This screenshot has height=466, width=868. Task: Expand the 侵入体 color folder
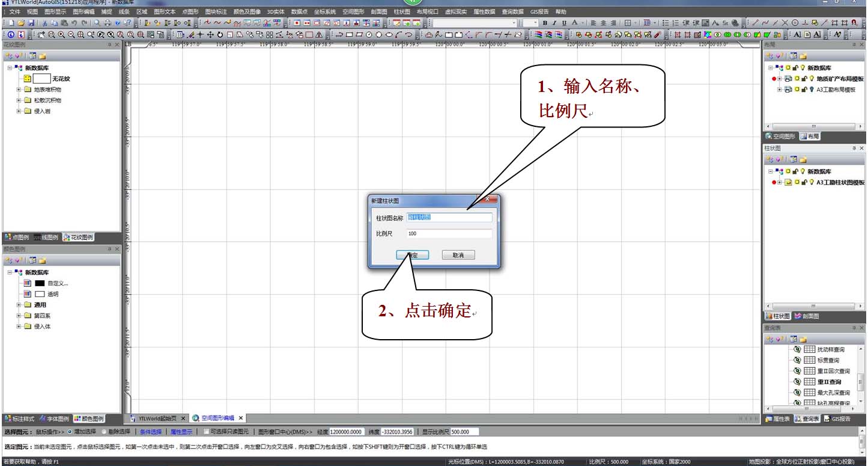click(19, 327)
